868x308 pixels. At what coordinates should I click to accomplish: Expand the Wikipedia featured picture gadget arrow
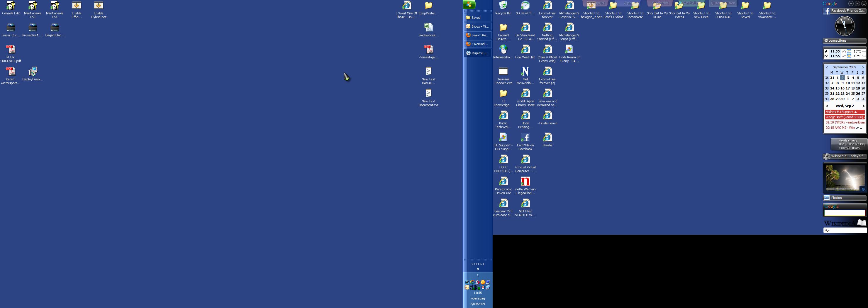point(863,189)
